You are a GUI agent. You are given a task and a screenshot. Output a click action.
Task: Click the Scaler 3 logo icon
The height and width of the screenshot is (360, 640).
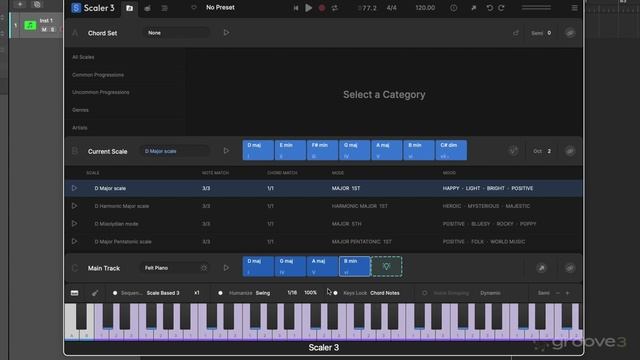76,8
